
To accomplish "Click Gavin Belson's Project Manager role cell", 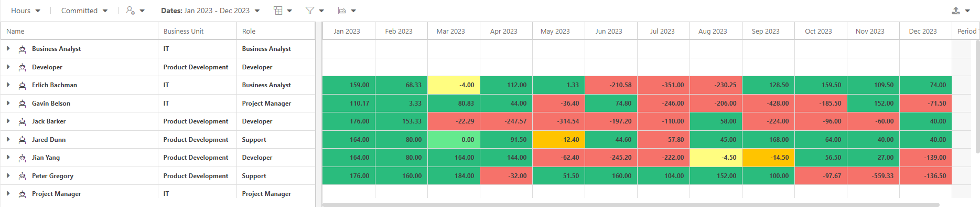I will 276,103.
